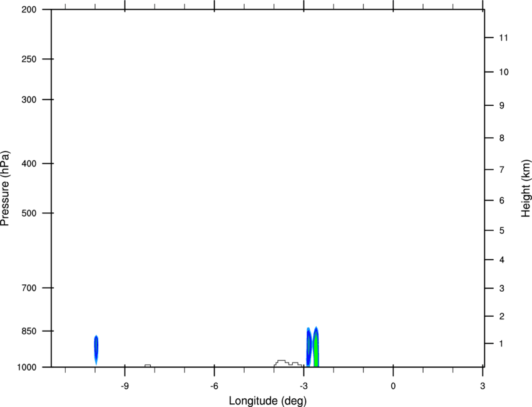Click the -3 longitude tick label
This screenshot has width=532, height=407.
click(x=304, y=386)
